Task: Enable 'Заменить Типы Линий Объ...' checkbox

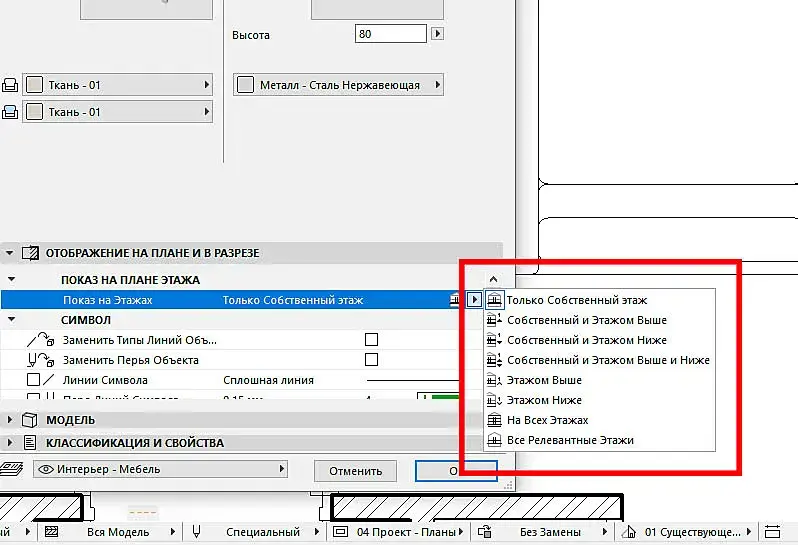Action: click(x=372, y=339)
